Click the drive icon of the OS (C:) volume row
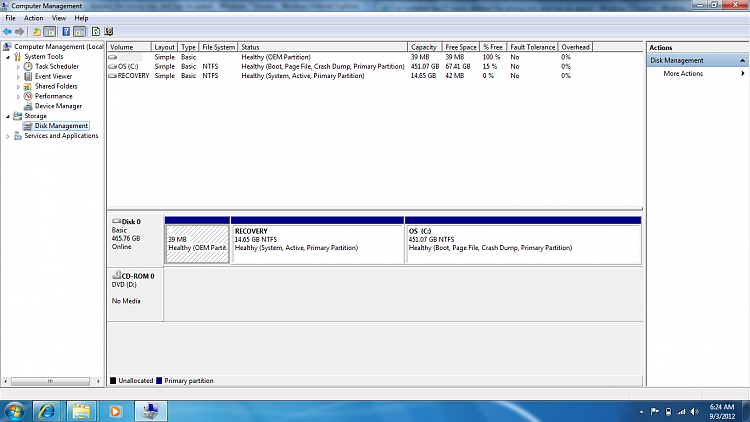 point(112,67)
